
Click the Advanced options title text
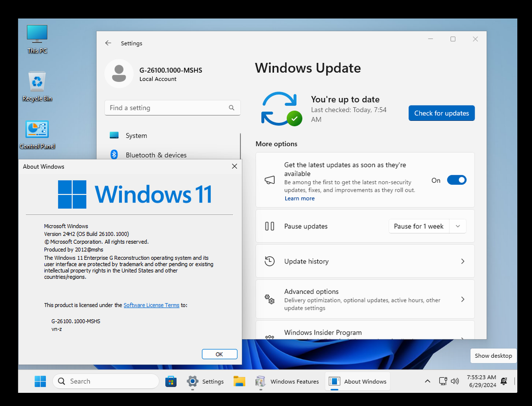(x=312, y=291)
